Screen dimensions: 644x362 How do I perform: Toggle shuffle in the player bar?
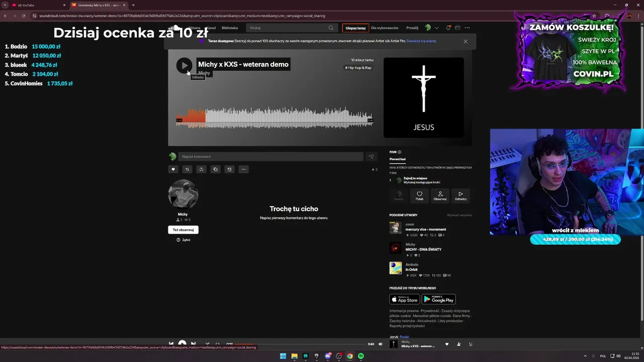[207, 344]
